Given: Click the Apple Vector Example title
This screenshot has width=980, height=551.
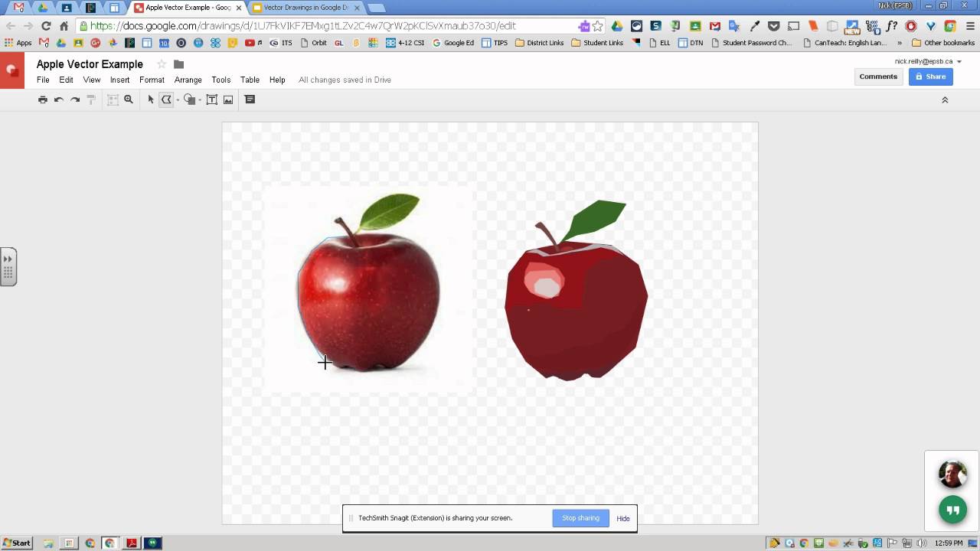Looking at the screenshot, I should 90,64.
